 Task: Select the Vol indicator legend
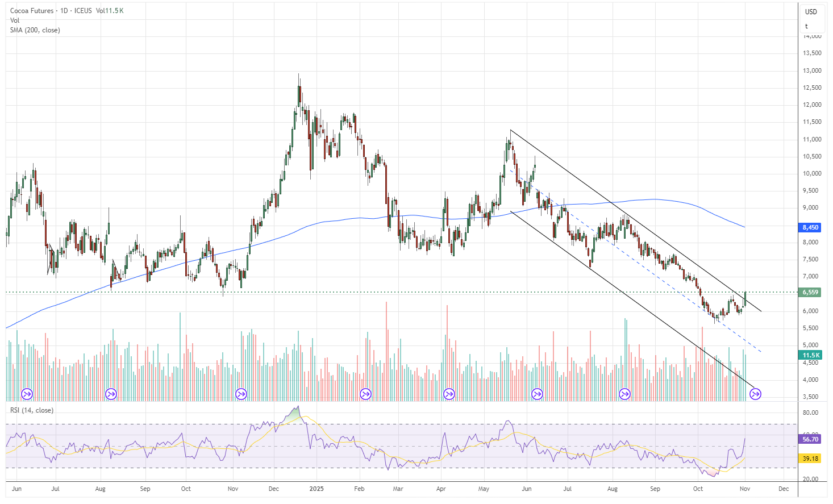(15, 20)
